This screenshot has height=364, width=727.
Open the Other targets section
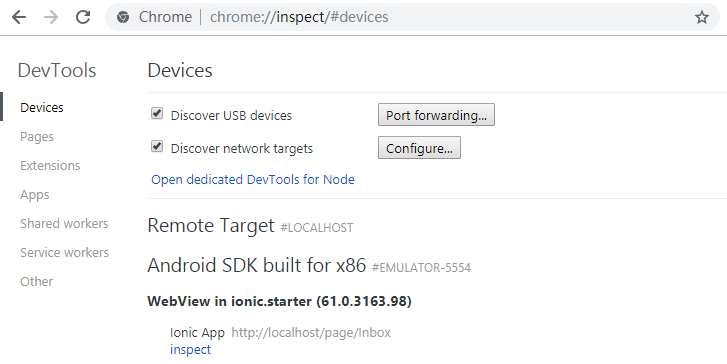[36, 281]
